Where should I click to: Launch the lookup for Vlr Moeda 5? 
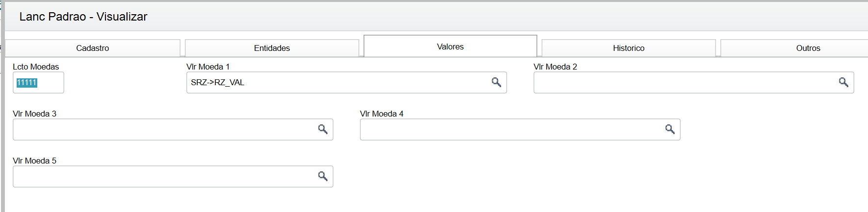point(323,176)
